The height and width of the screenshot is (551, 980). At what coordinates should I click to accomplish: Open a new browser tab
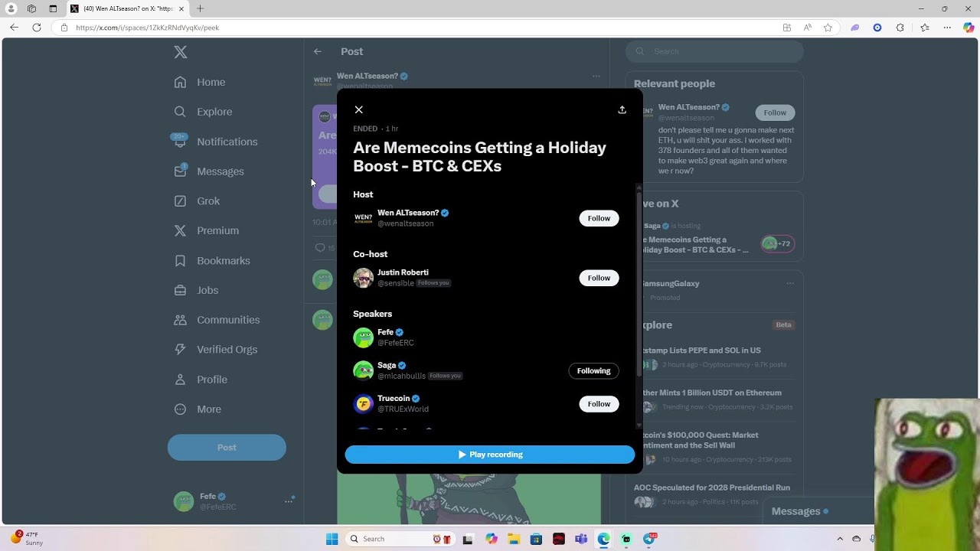pos(200,8)
